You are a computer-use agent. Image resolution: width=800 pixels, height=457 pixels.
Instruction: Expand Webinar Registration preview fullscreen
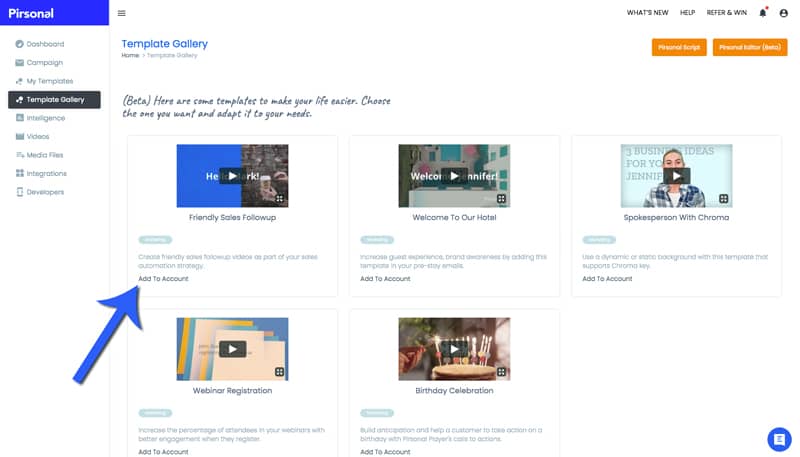(x=280, y=372)
